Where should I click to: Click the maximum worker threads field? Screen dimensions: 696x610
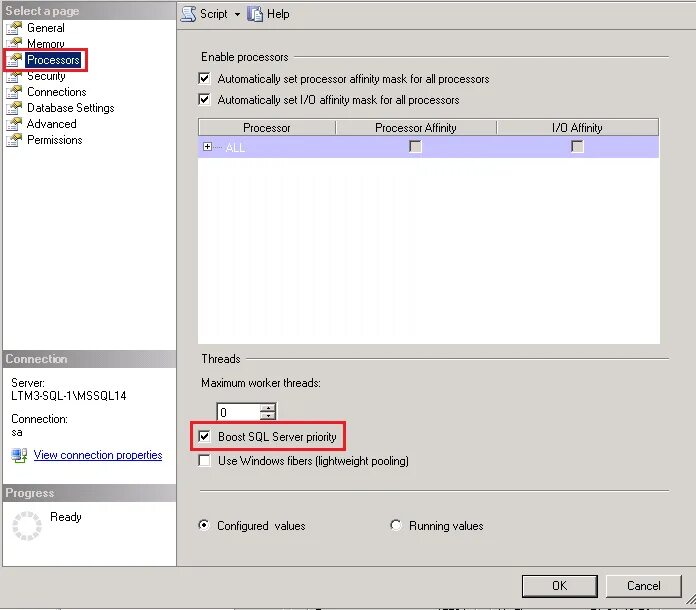point(238,412)
